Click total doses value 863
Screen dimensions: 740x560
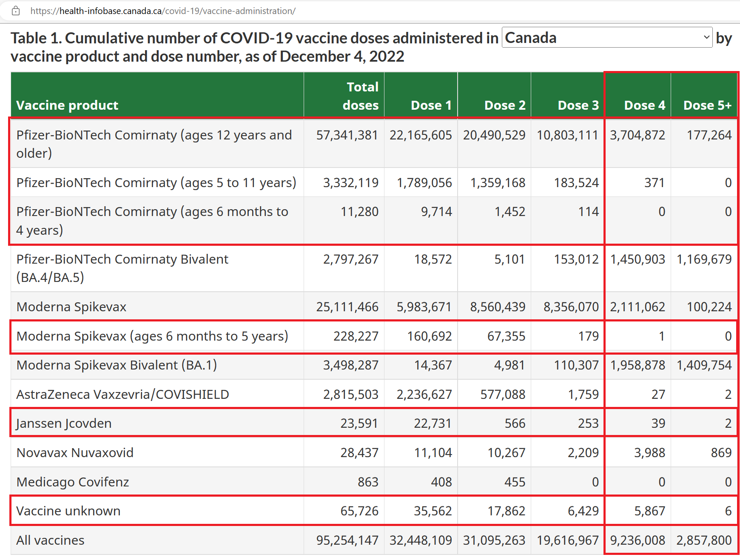point(368,482)
